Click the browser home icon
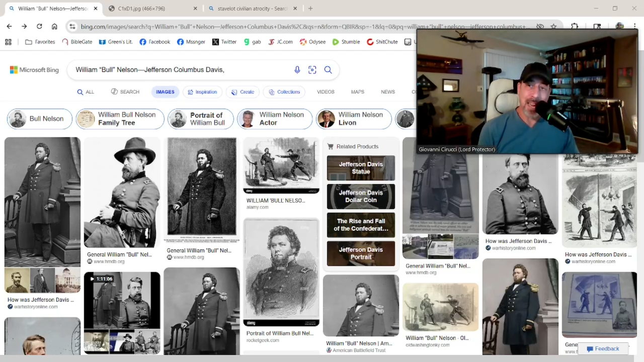The image size is (644, 362). click(x=54, y=26)
